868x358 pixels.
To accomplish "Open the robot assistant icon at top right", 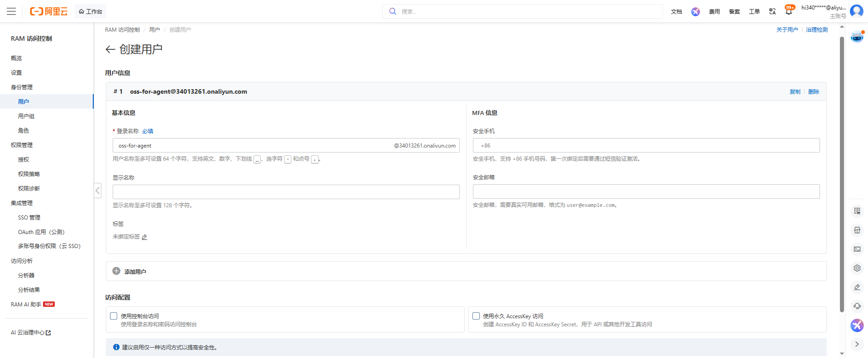I will [x=857, y=37].
